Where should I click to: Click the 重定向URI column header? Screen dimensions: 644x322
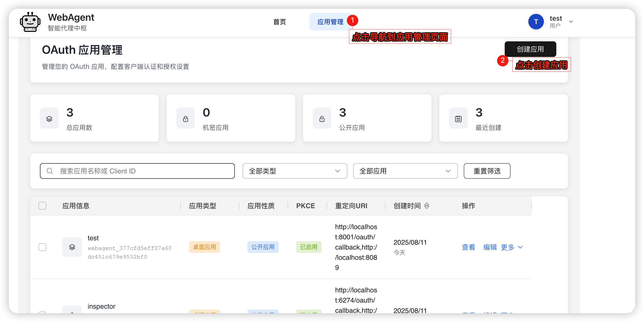[351, 206]
